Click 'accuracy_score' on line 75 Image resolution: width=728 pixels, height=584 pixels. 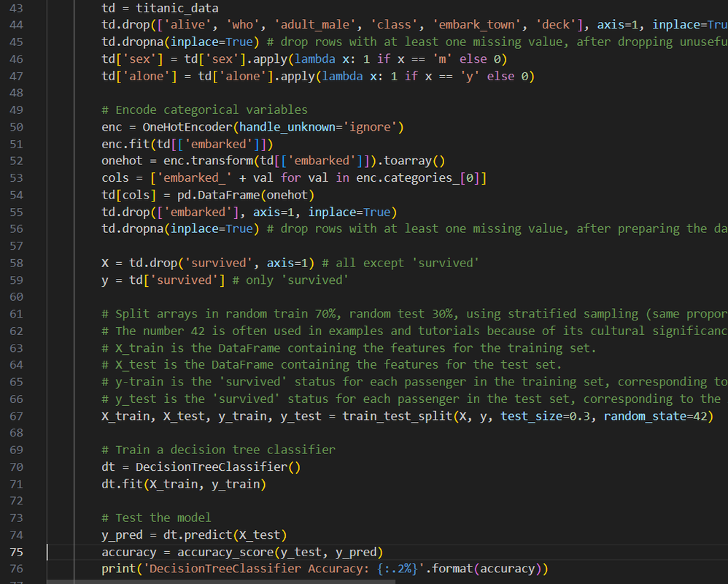point(225,552)
